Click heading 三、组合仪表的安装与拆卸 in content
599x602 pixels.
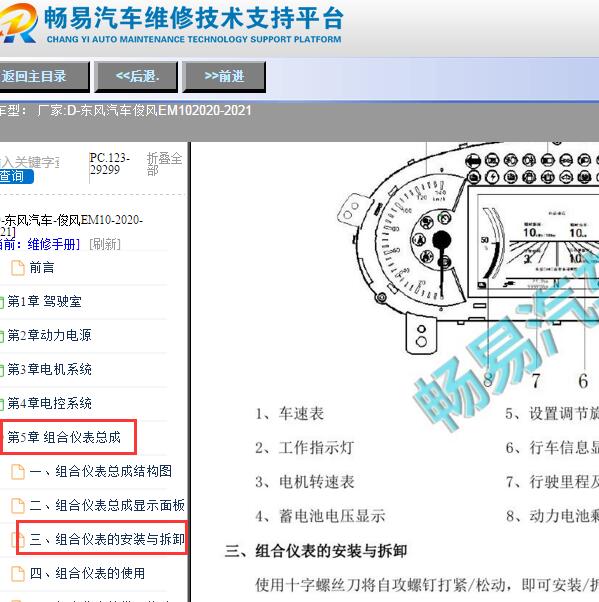pyautogui.click(x=316, y=551)
